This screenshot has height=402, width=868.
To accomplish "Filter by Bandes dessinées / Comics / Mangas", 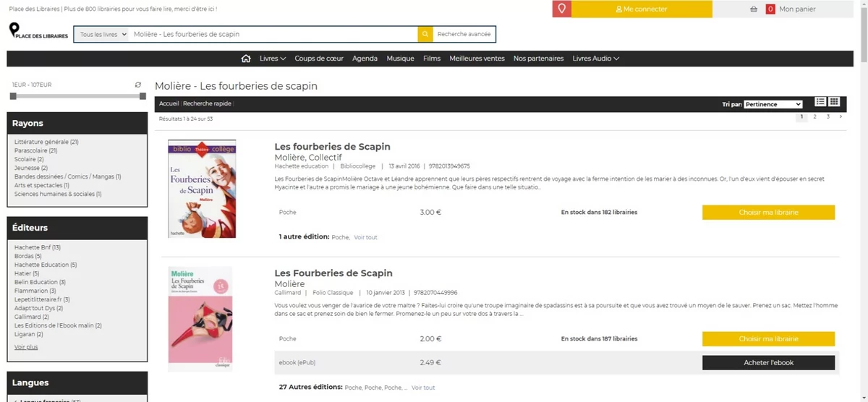I will tap(67, 176).
